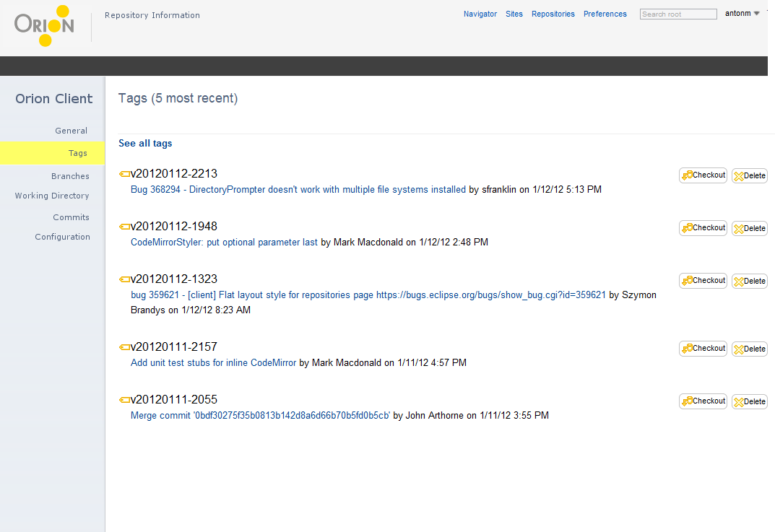Checkout tag v20120112-2213
The height and width of the screenshot is (532, 775).
tap(703, 175)
